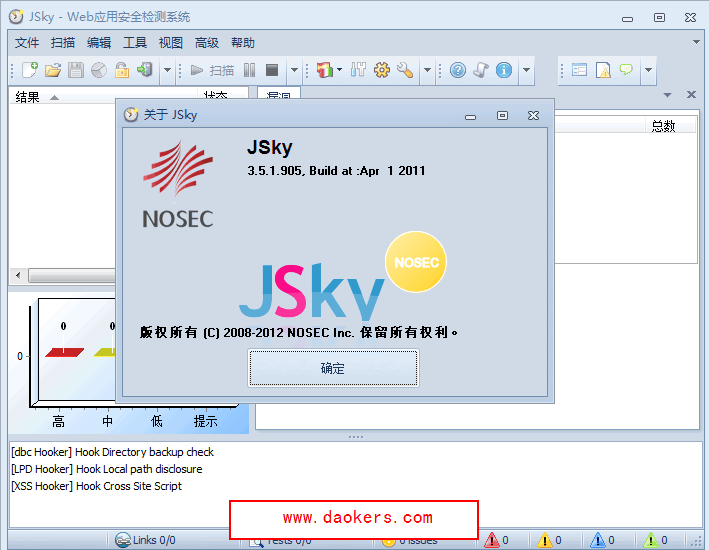Click the blue alert count in status bar

[x=602, y=540]
